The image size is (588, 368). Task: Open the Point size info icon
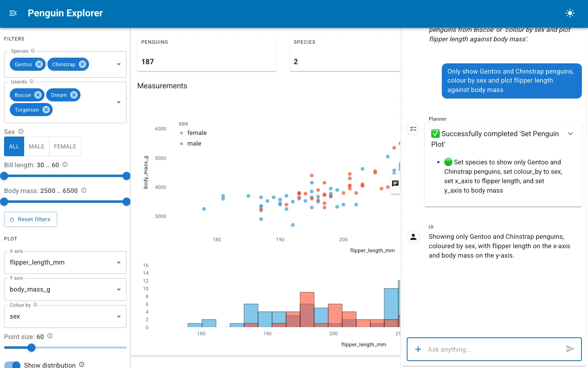coord(50,336)
